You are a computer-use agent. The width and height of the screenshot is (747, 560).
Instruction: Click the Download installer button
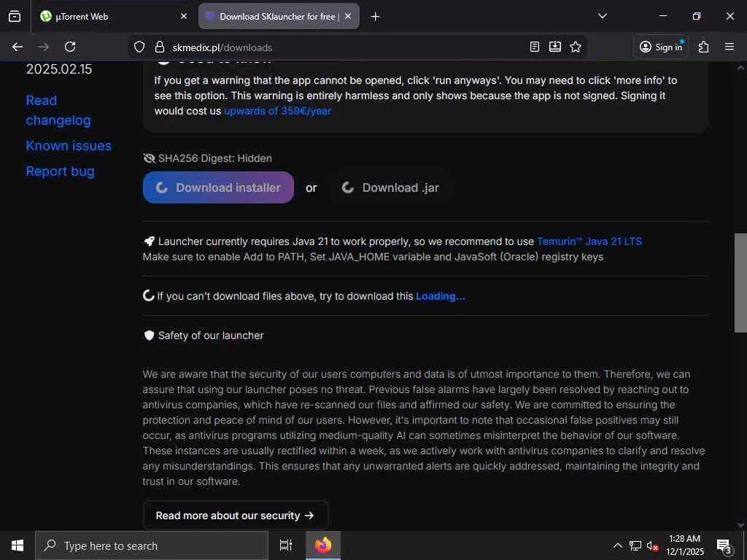[218, 187]
